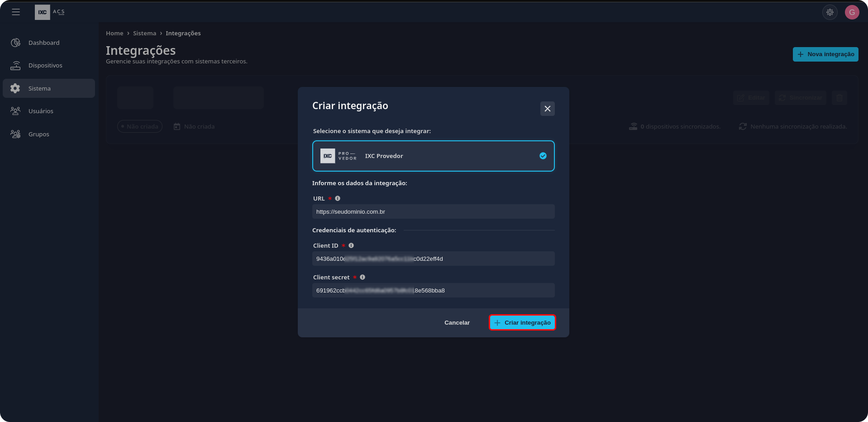Screen dimensions: 868x422
Task: Show the URL field info tooltip
Action: point(338,198)
